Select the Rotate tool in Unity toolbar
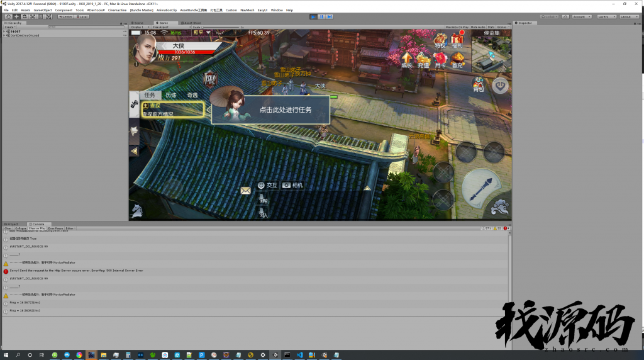The image size is (644, 360). 25,17
